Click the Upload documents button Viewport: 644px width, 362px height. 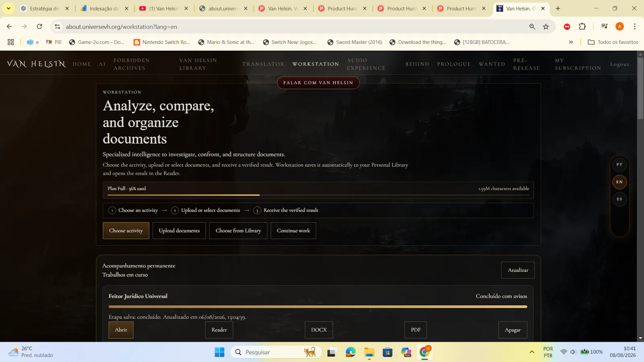pos(179,230)
